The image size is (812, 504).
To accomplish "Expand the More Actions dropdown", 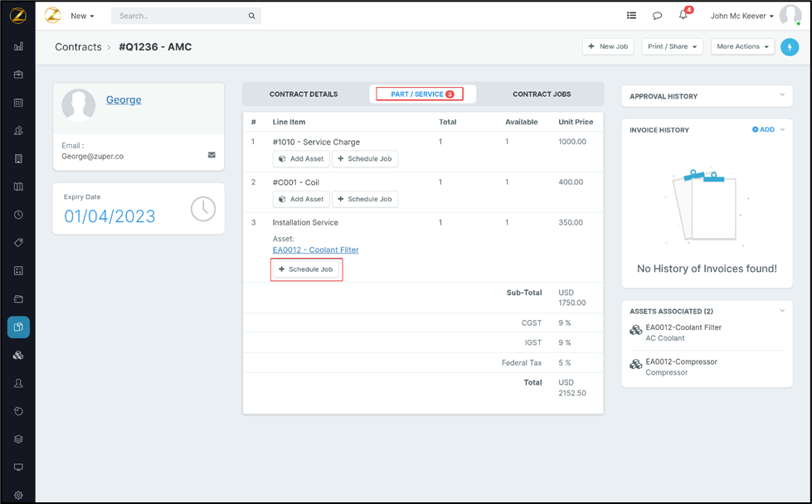I will (741, 46).
